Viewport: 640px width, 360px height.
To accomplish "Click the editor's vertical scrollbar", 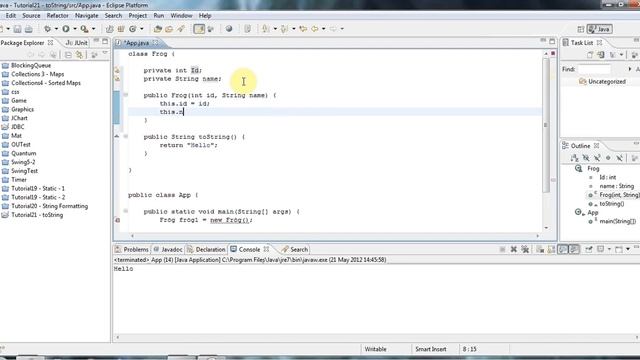I will (546, 125).
